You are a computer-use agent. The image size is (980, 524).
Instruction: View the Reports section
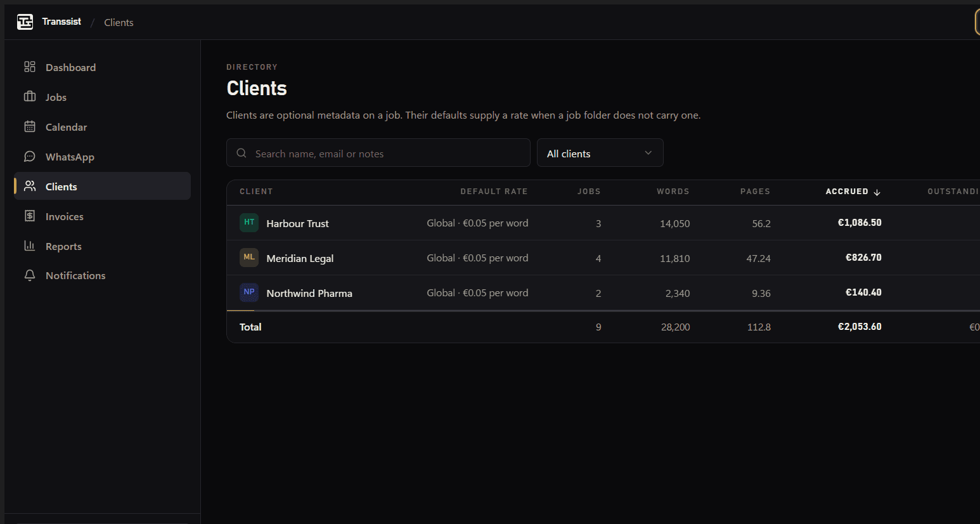coord(103,246)
